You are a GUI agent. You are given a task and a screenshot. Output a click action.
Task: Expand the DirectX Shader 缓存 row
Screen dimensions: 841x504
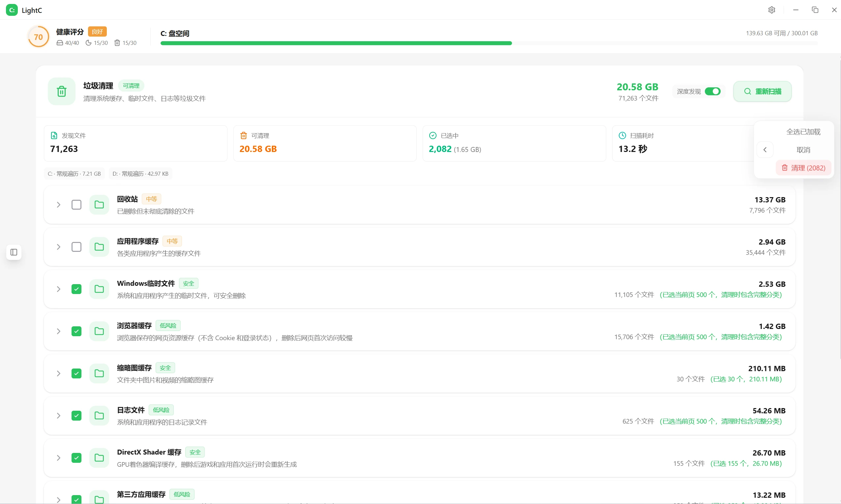(58, 458)
